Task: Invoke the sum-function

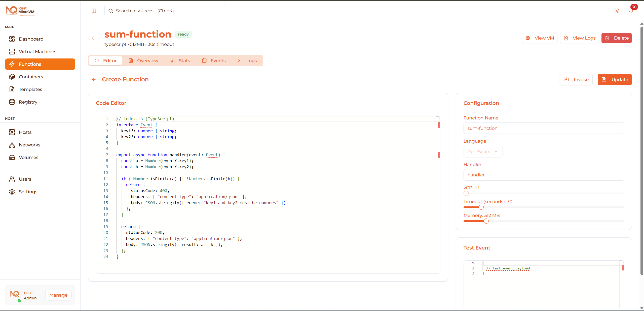Action: coord(576,79)
